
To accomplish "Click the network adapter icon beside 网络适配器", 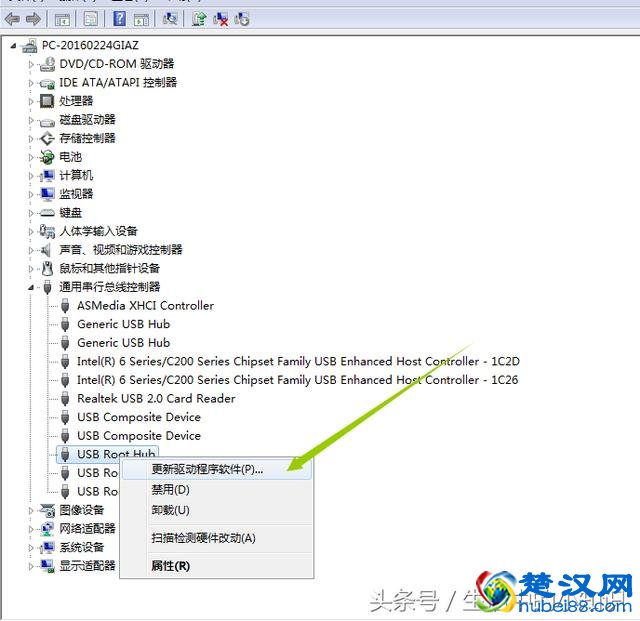I will click(x=47, y=529).
